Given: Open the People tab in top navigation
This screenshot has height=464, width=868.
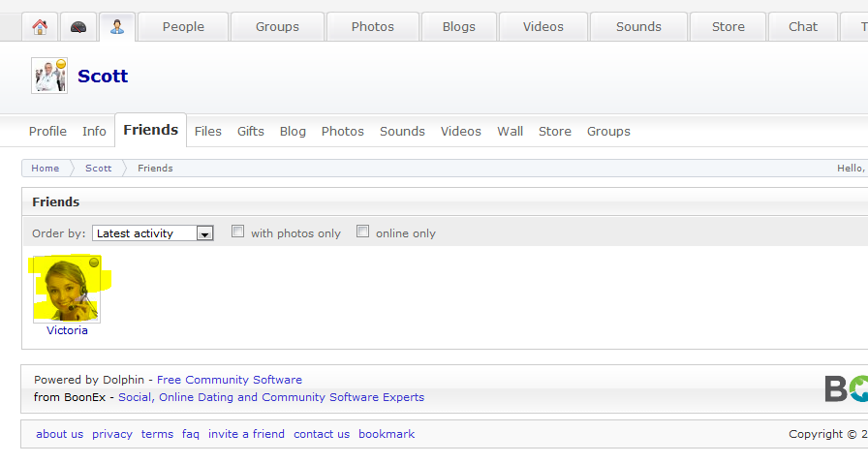Looking at the screenshot, I should click(183, 27).
